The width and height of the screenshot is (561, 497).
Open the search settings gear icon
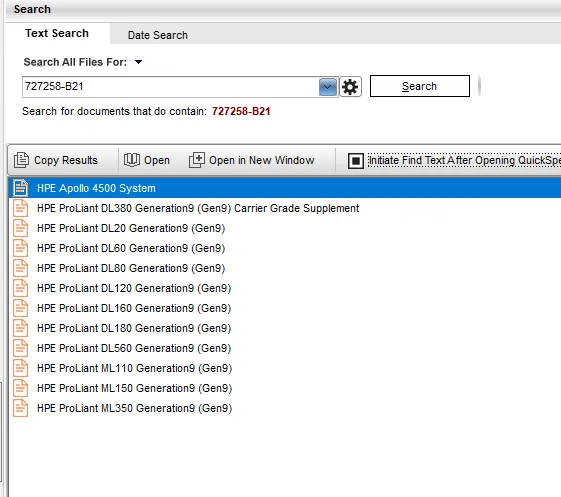[350, 87]
